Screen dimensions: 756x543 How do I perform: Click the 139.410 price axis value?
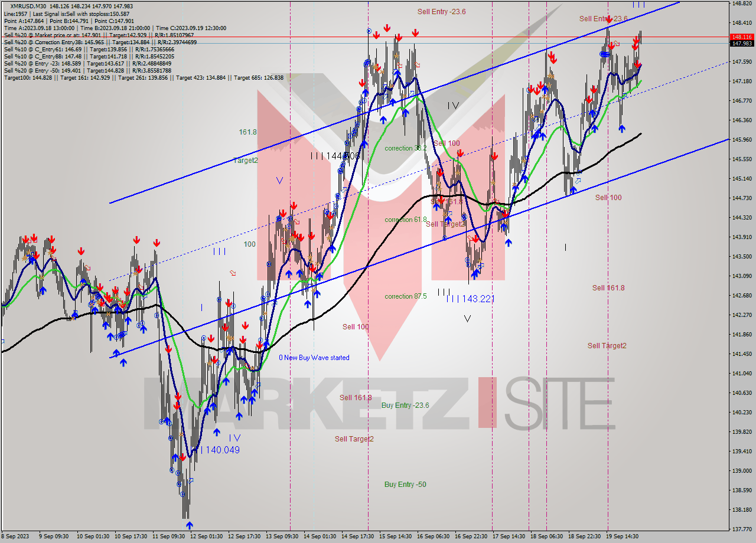click(742, 451)
